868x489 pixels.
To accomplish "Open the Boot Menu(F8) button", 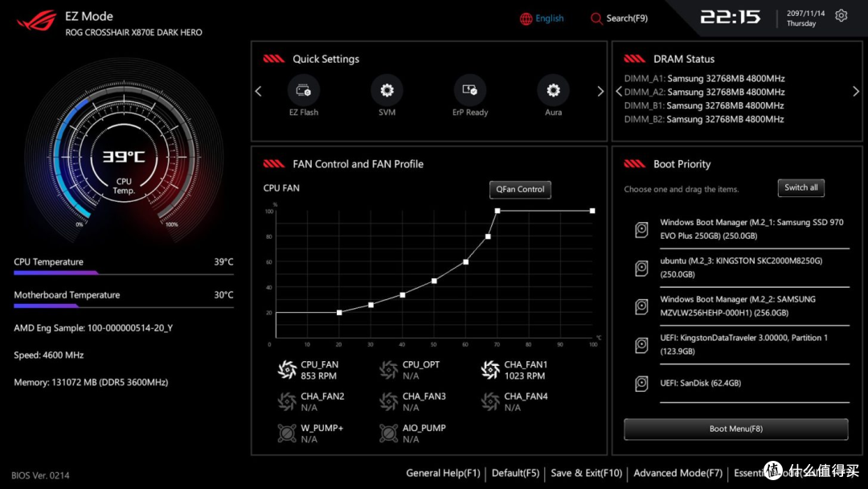I will [735, 429].
